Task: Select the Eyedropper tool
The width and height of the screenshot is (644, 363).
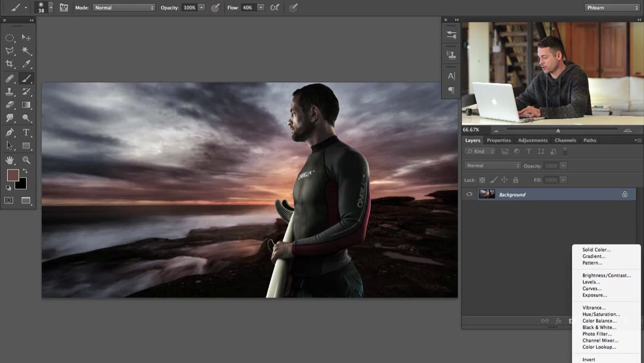Action: point(26,64)
